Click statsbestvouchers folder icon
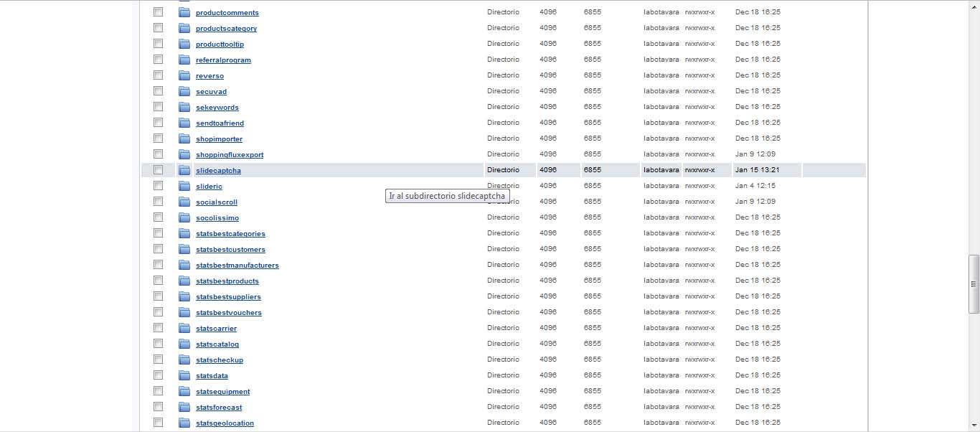The image size is (980, 432). tap(184, 312)
